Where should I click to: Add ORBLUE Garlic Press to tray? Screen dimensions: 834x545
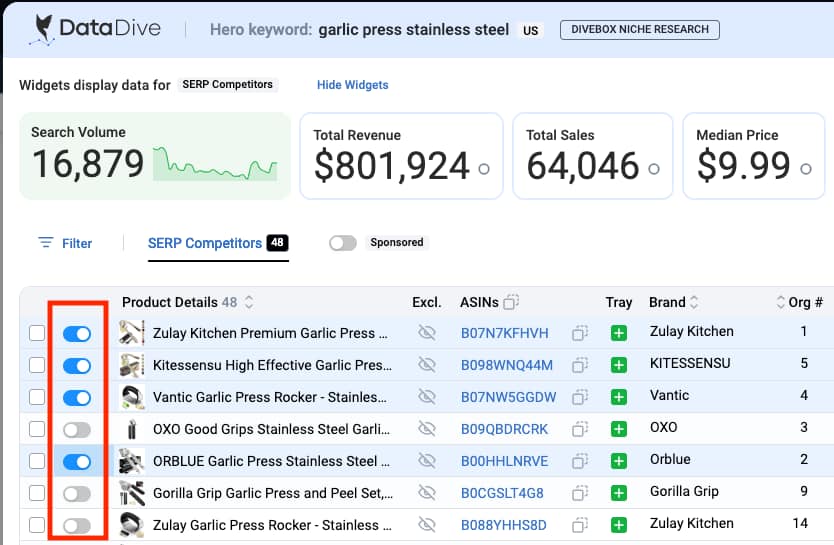[x=619, y=461]
